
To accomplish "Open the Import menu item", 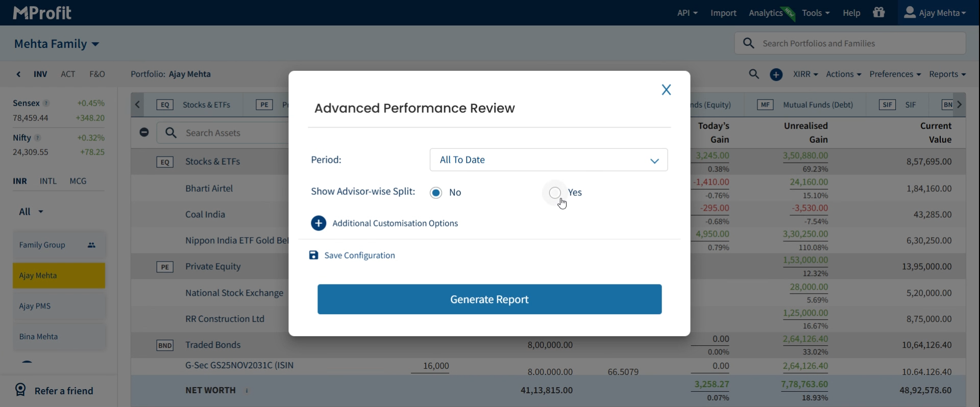I will pyautogui.click(x=723, y=13).
